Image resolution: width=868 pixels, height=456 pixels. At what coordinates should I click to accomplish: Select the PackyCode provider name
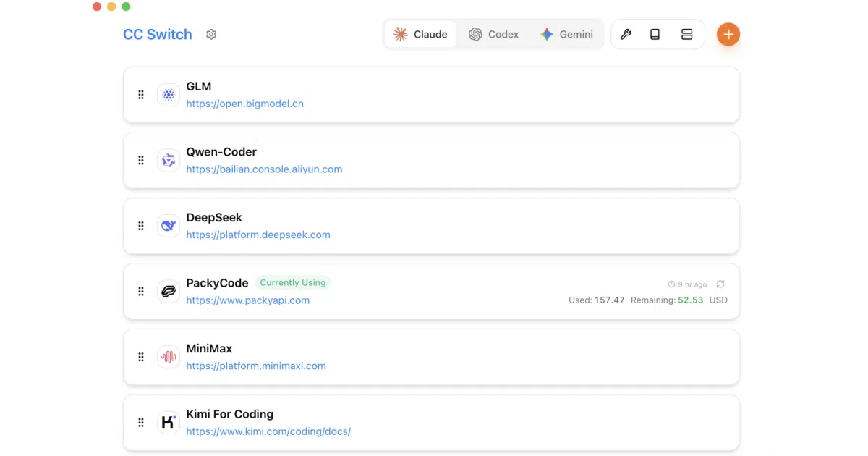(217, 283)
